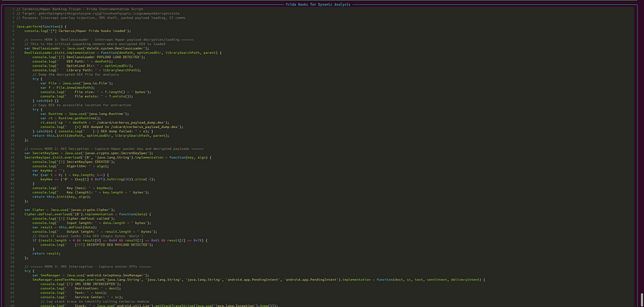Click the 'var rt = Runtime.getRuntime()' line
Viewport: 644px width, 307px height.
(x=71, y=118)
